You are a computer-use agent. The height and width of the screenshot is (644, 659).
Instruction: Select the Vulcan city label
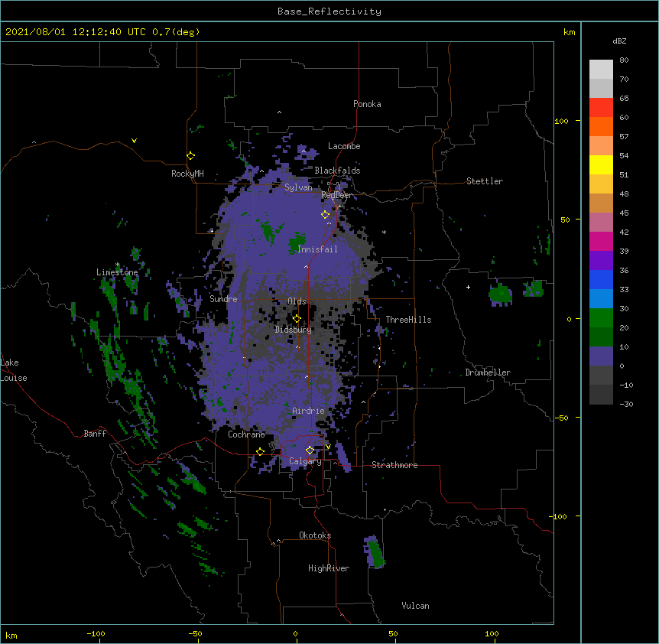[x=415, y=606]
